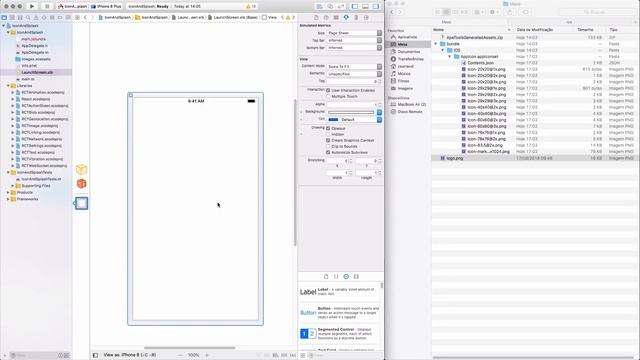The image size is (640, 360).
Task: Toggle the debug area visibility
Action: [x=365, y=6]
